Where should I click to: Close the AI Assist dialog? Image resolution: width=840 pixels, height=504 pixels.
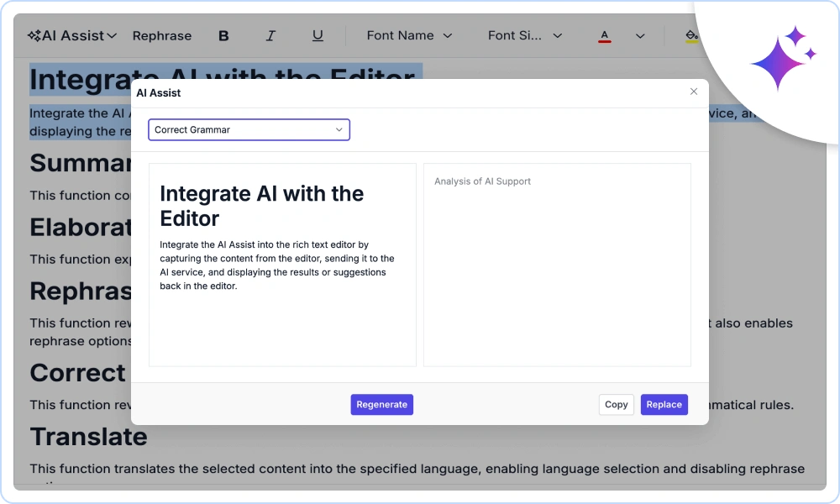(x=694, y=92)
